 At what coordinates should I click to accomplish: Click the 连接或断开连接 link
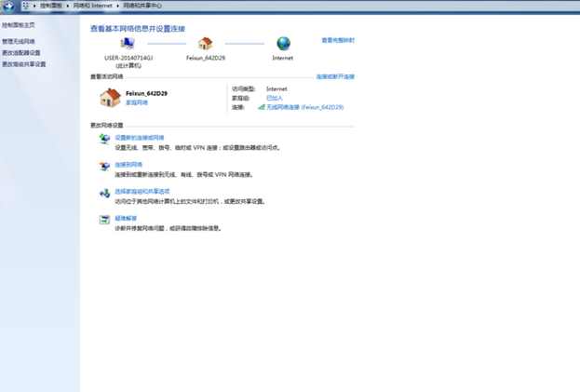click(335, 76)
